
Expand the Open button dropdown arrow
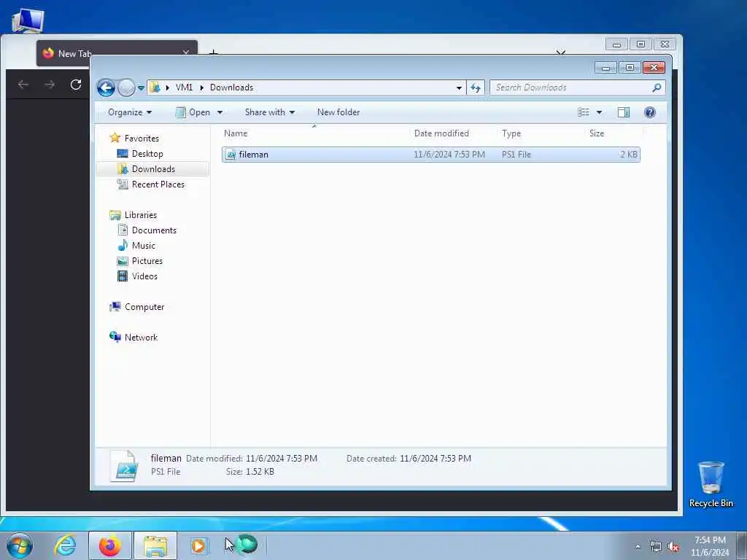click(x=220, y=112)
